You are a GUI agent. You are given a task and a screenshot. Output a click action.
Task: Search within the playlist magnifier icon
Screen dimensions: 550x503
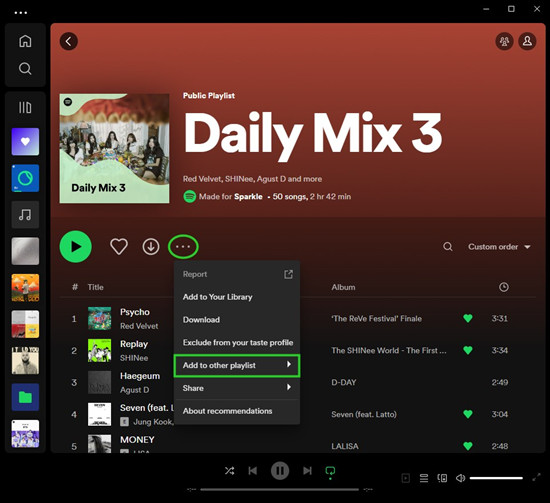(x=448, y=247)
